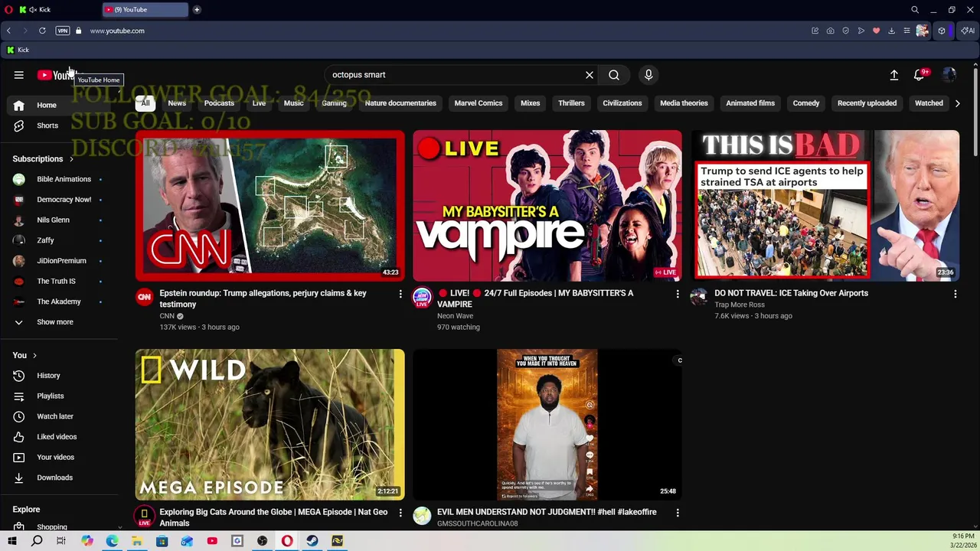Screen dimensions: 980x551
Task: Show more filter chips with right arrow
Action: click(x=957, y=103)
